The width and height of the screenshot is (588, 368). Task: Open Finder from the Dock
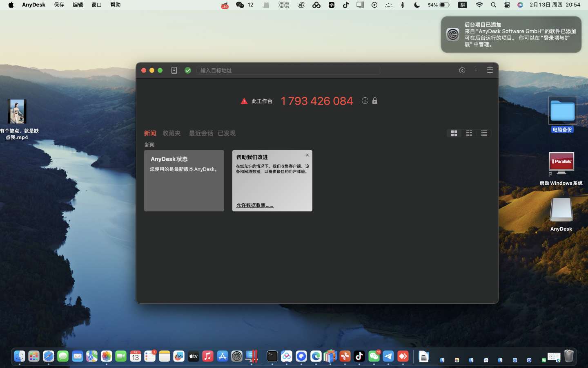coord(20,357)
